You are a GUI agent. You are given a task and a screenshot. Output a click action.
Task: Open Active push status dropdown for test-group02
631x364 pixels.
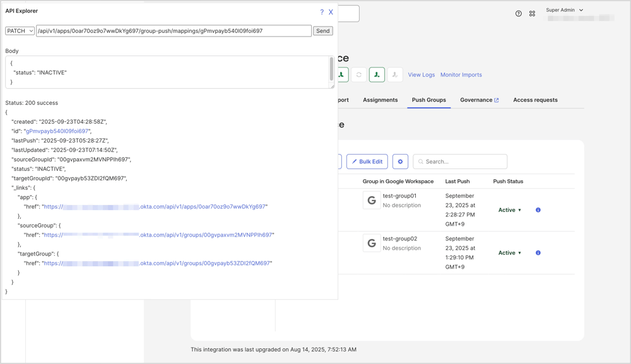pyautogui.click(x=509, y=253)
